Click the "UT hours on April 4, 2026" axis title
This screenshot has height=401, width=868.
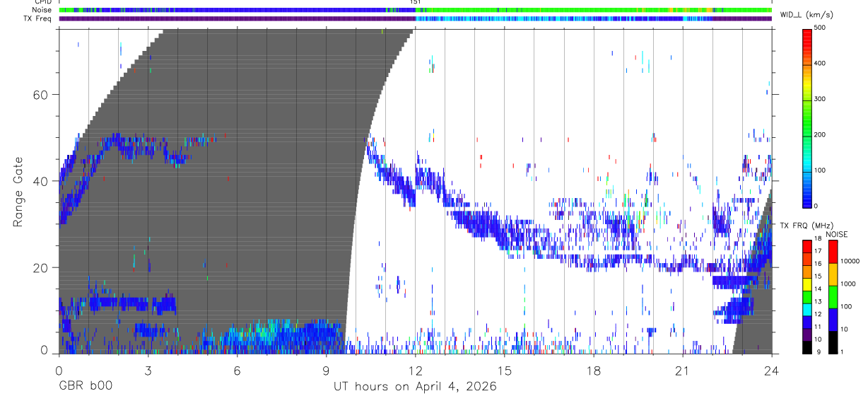coord(415,387)
